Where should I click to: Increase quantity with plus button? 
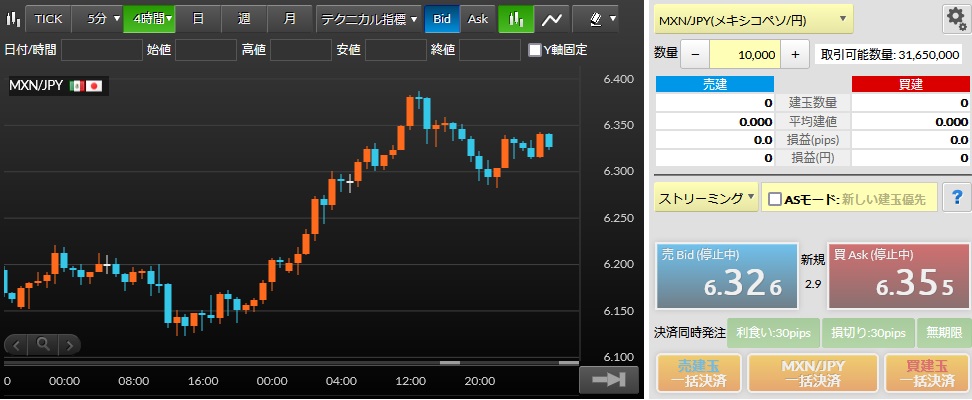point(795,55)
